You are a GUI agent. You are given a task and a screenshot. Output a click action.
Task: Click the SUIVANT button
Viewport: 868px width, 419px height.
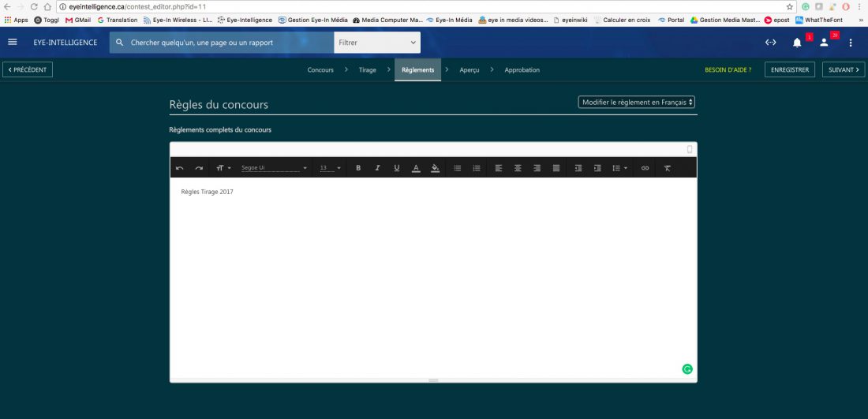(843, 70)
